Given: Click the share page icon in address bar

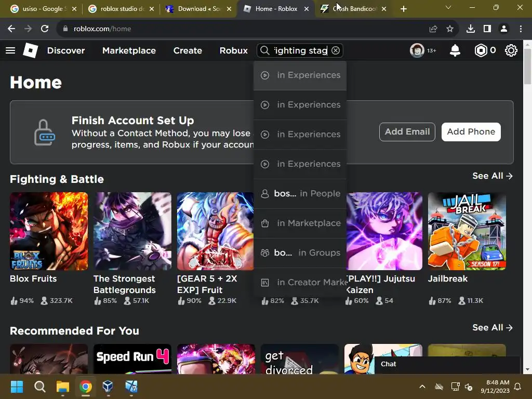Looking at the screenshot, I should click(x=433, y=29).
